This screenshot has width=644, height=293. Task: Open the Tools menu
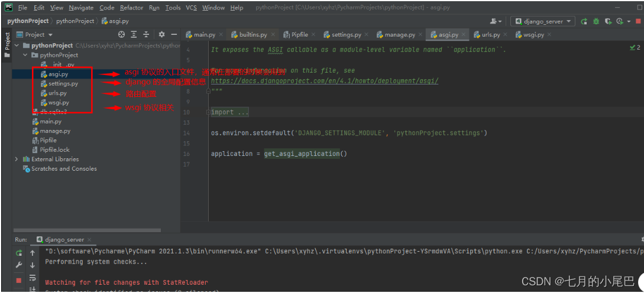[173, 8]
